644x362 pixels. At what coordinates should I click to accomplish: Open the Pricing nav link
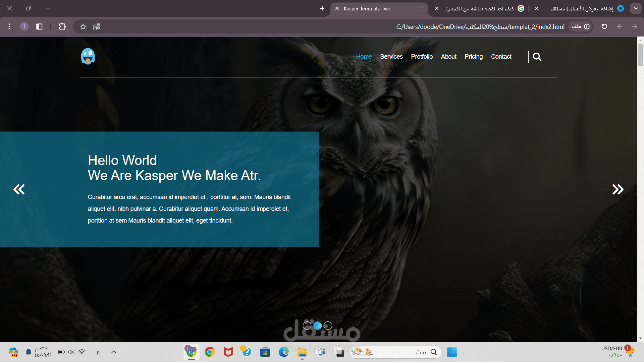tap(474, 57)
